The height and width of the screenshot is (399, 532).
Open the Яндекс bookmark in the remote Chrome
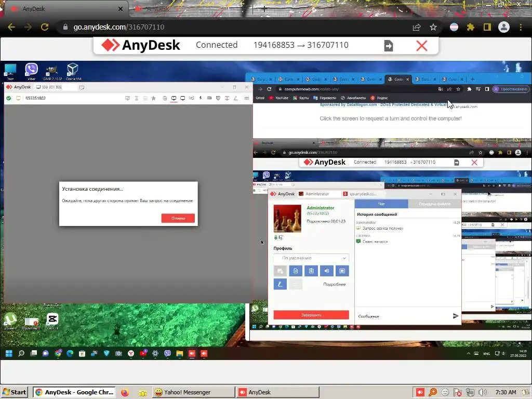click(379, 98)
